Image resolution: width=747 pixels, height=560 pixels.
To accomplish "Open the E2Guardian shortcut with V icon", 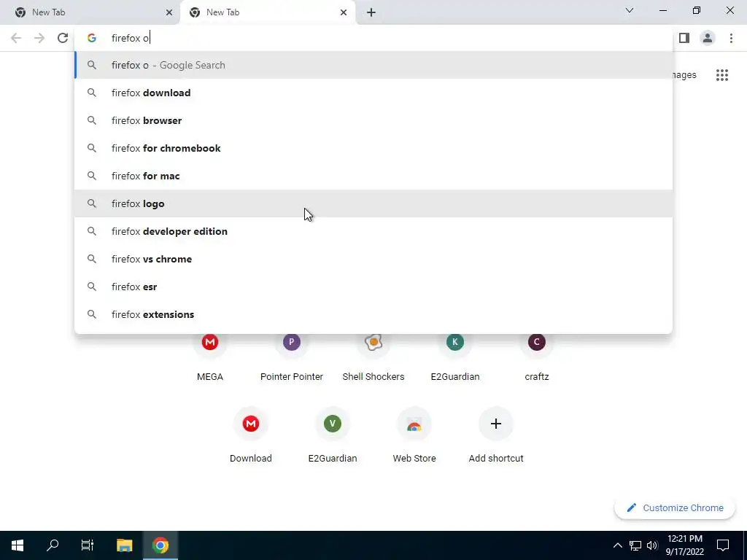I will 333,436.
